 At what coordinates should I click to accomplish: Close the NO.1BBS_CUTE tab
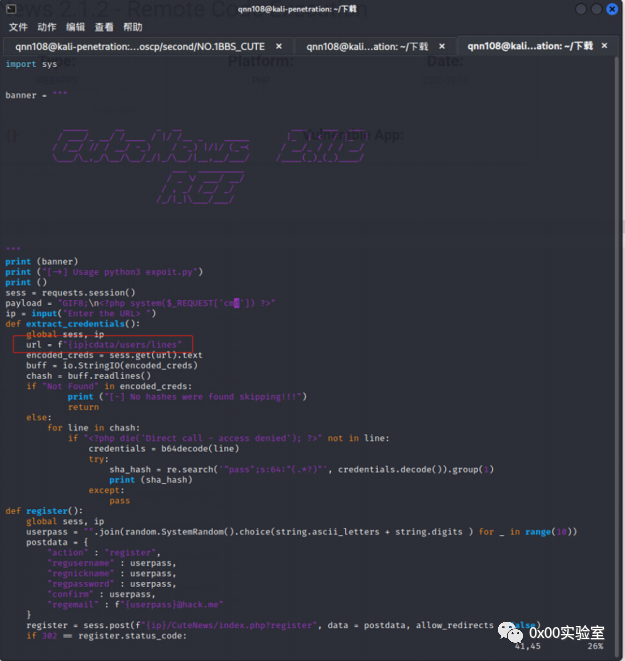click(x=279, y=46)
